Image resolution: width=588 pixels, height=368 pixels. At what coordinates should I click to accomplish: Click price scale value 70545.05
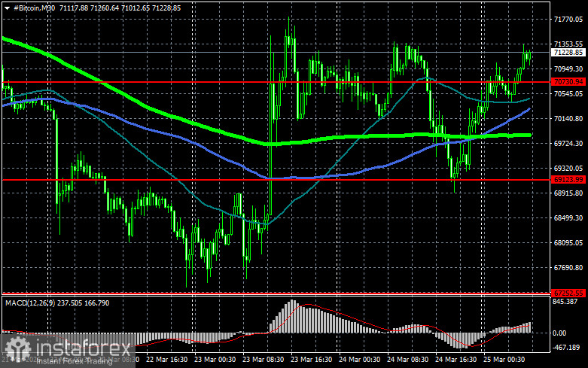tap(568, 93)
